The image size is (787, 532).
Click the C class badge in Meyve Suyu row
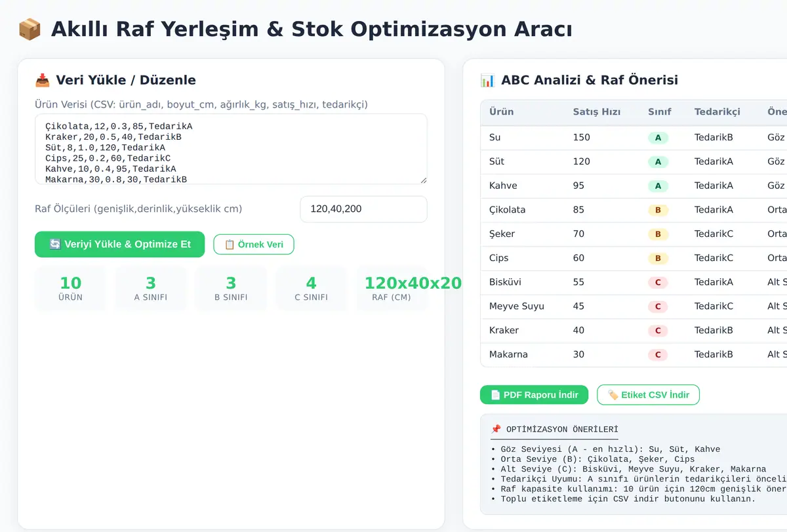coord(658,306)
